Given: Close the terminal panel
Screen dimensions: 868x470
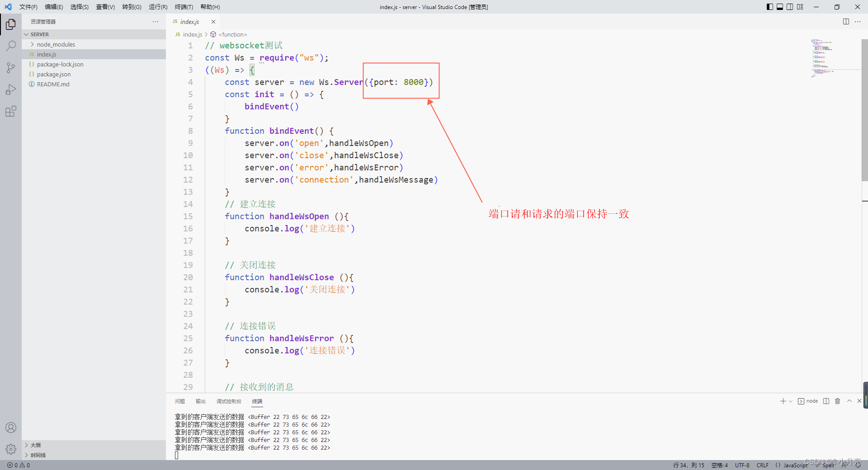Looking at the screenshot, I should tap(859, 401).
